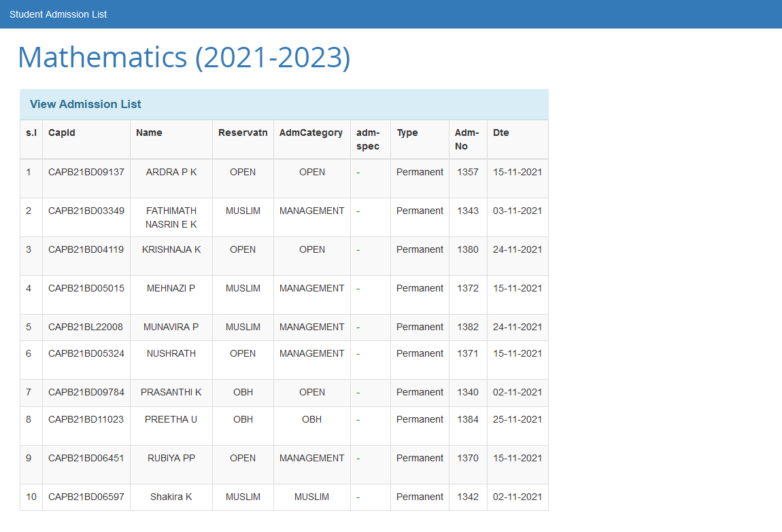Screen dimensions: 782x532
Task: Click the Reservatn column header
Action: (243, 132)
